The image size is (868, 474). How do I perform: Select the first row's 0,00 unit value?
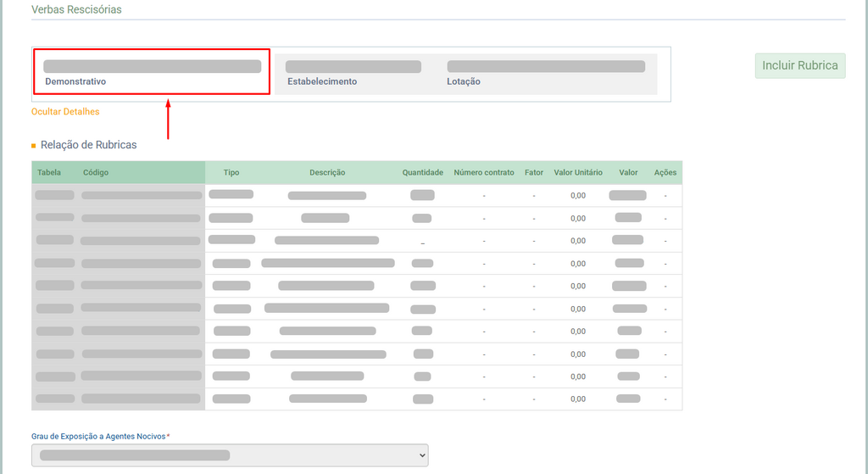point(578,196)
